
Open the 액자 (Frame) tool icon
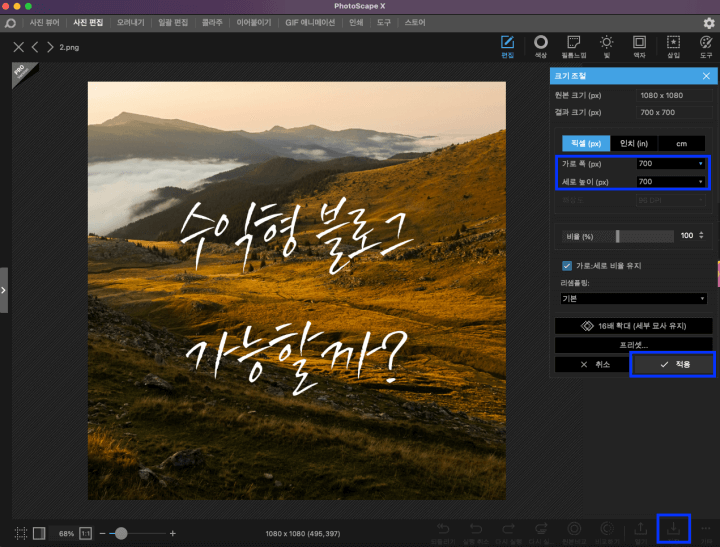coord(639,46)
